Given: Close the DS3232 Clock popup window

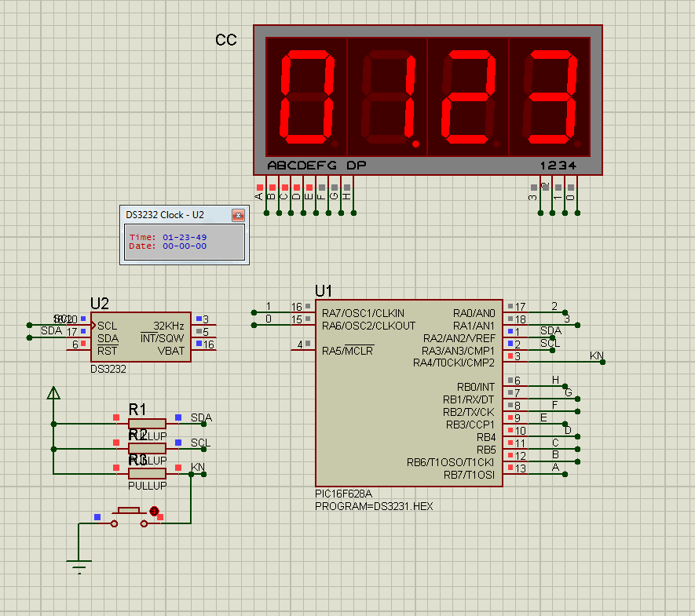Looking at the screenshot, I should point(238,215).
